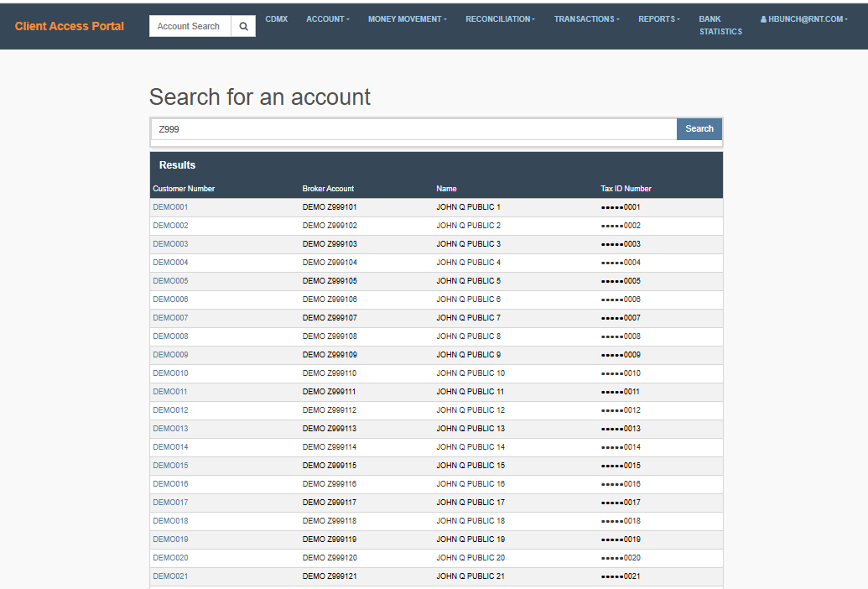The height and width of the screenshot is (589, 868).
Task: Open customer DEMO016
Action: click(170, 484)
